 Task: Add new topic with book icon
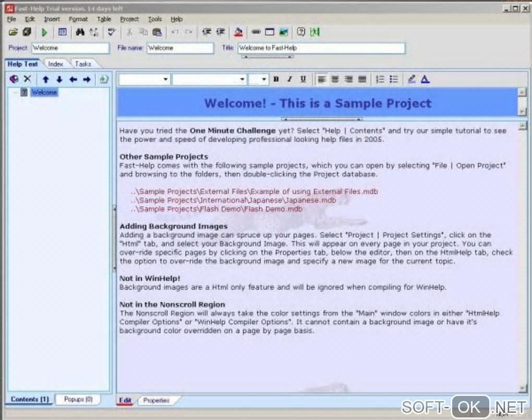coord(14,79)
